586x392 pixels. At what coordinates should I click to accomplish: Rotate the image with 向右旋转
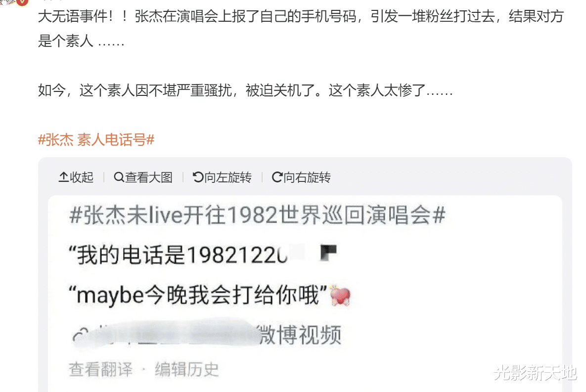[301, 177]
